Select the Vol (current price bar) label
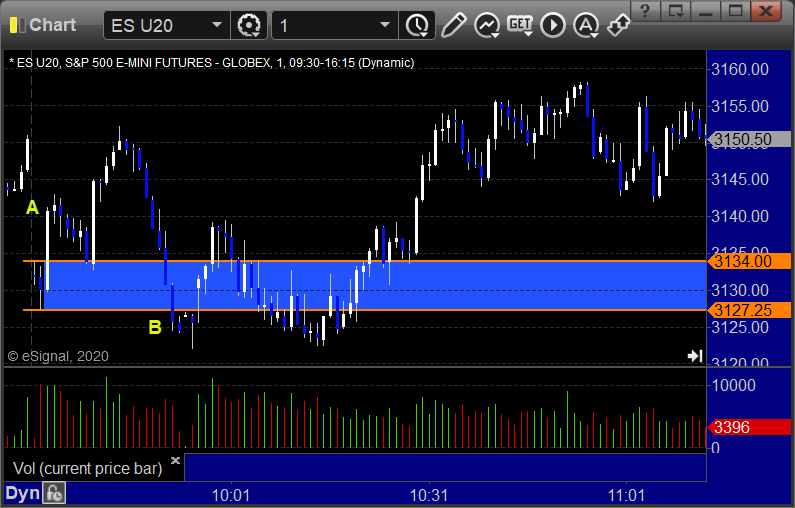795x508 pixels. (87, 468)
